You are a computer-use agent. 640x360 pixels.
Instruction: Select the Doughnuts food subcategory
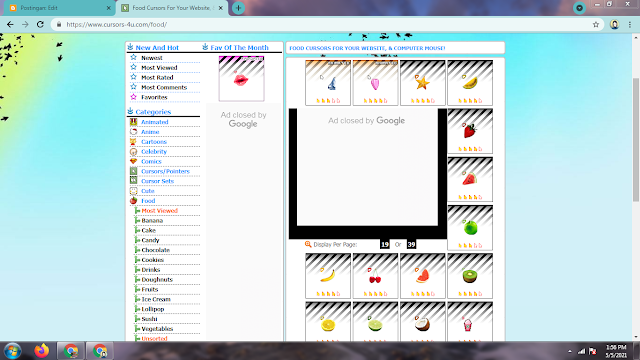pos(157,280)
